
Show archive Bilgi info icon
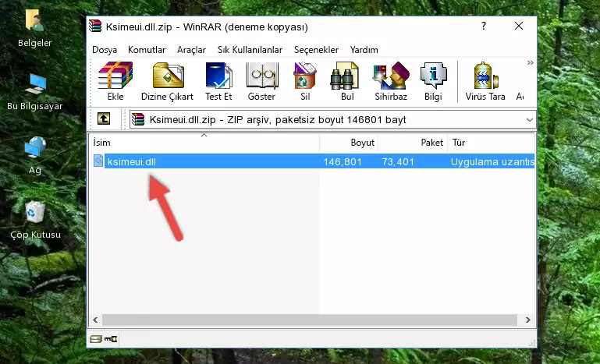coord(433,81)
